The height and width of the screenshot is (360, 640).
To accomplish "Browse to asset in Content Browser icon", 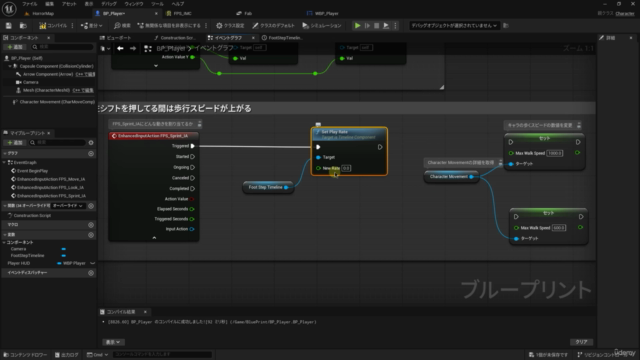I will [x=23, y=25].
